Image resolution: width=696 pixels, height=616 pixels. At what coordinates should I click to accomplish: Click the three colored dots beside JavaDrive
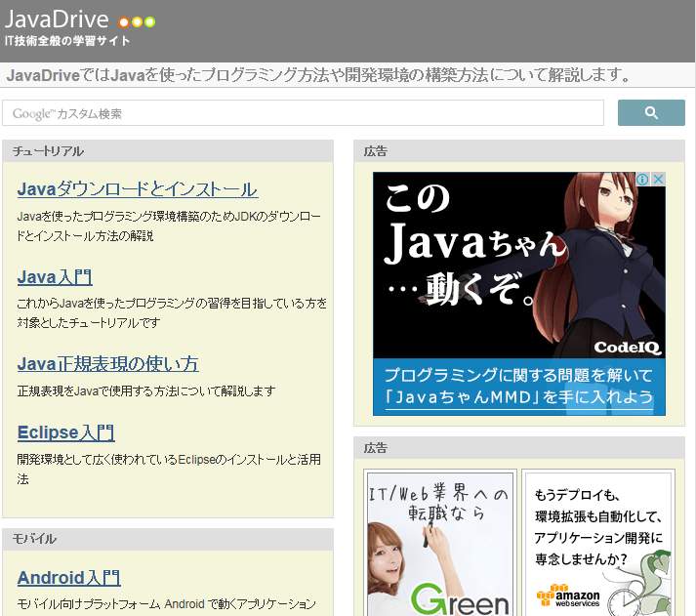[137, 22]
